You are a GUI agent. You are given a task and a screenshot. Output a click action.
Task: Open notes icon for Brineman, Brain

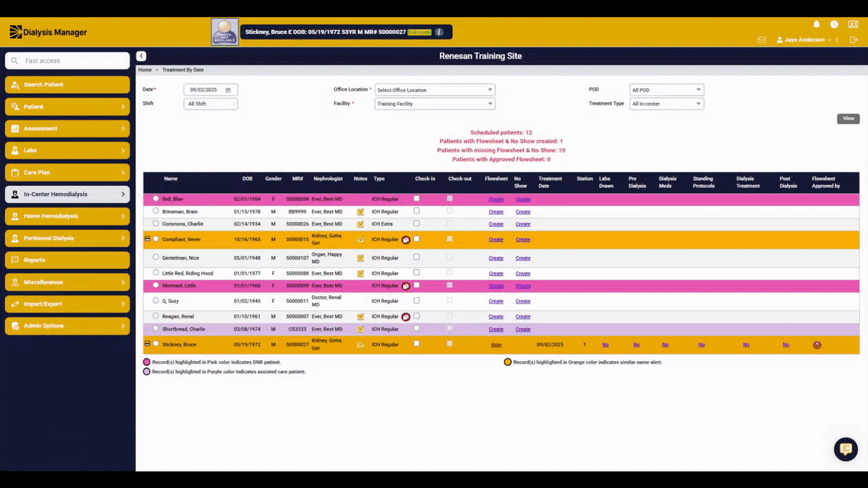[360, 212]
